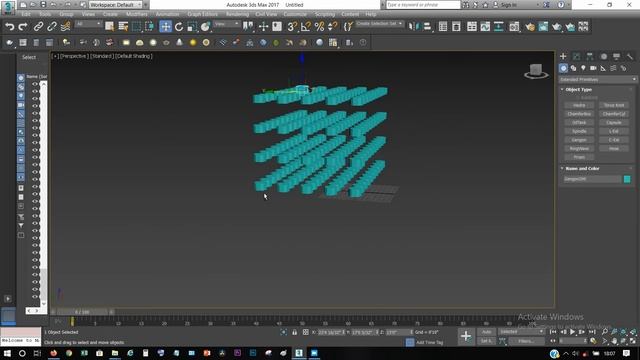640x360 pixels.
Task: Activate the Select and Move tool
Action: [x=165, y=27]
